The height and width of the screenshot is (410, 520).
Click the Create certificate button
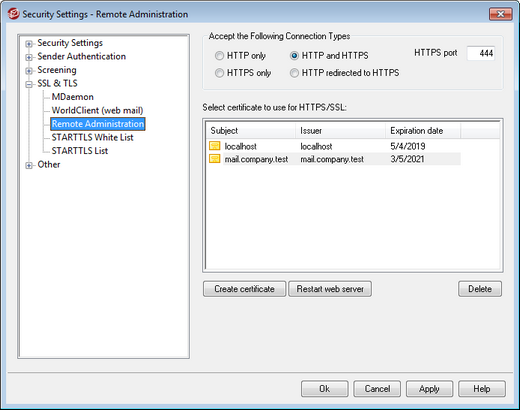point(244,289)
